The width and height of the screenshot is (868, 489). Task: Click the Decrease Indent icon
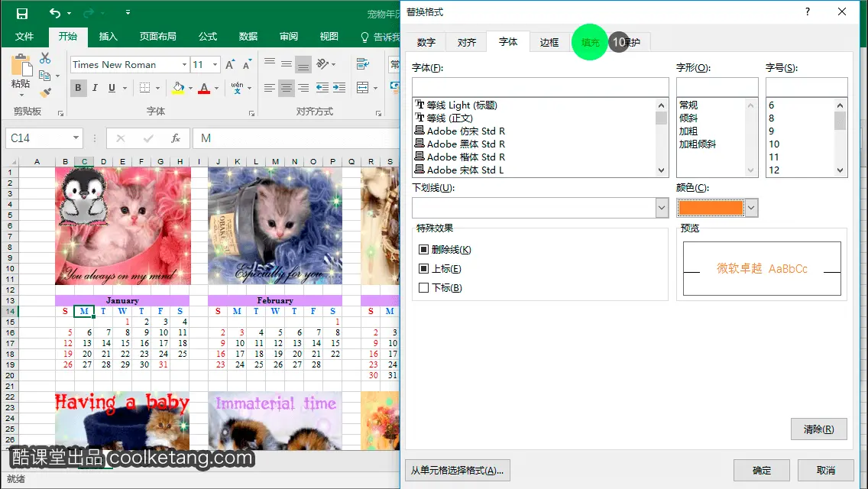[322, 88]
